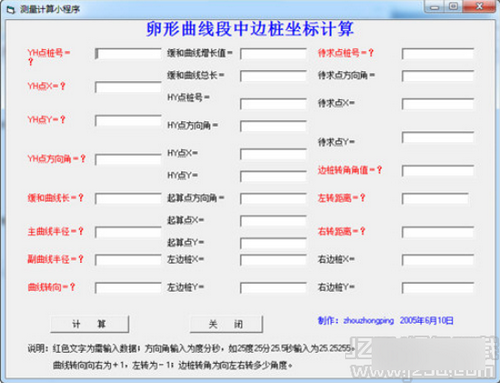Focus the 主曲线半径 input box
The image size is (500, 383).
[x=128, y=232]
